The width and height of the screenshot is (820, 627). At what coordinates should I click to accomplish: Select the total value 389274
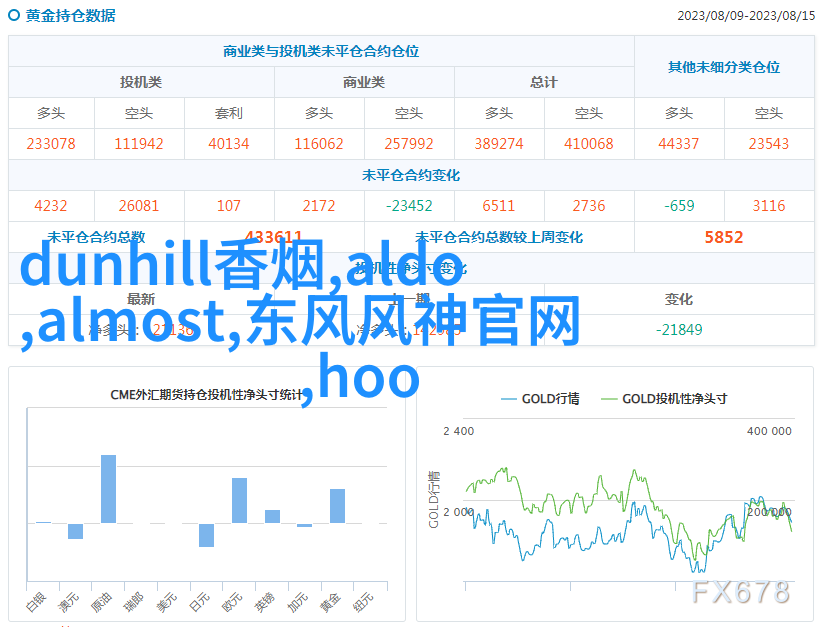[x=499, y=144]
